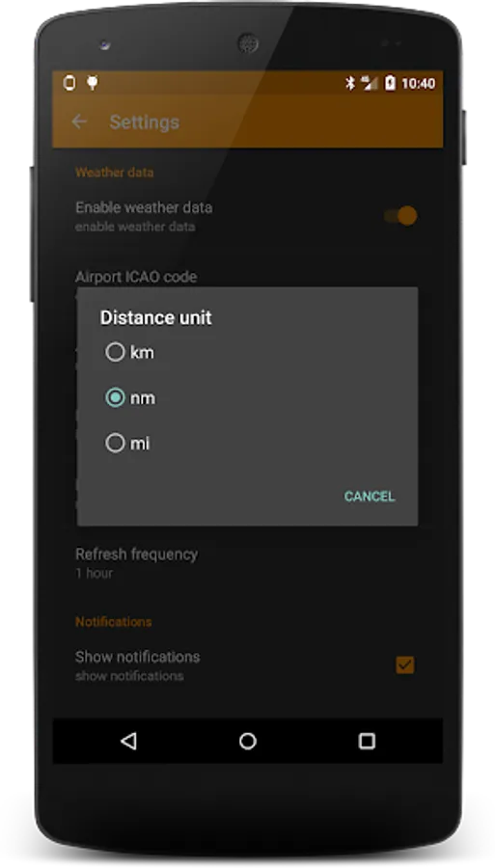This screenshot has height=868, width=495.
Task: Open the Refresh frequency setting
Action: (247, 562)
